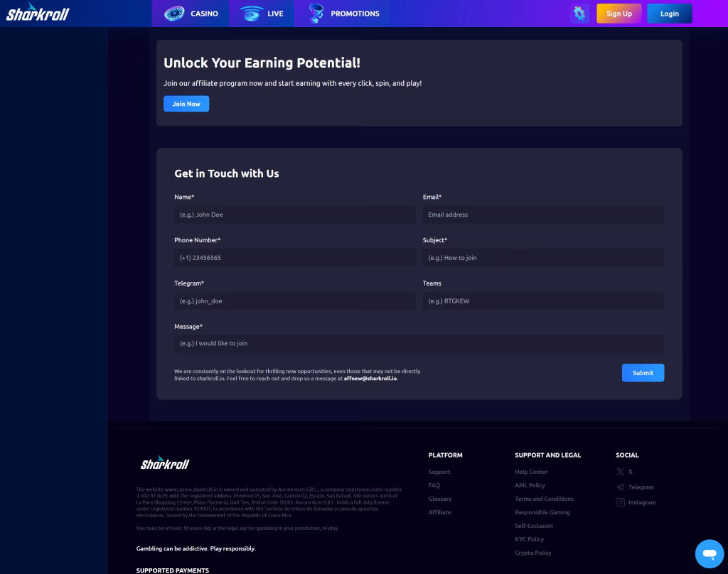Open the Telegram social link
The image size is (728, 574).
point(636,487)
